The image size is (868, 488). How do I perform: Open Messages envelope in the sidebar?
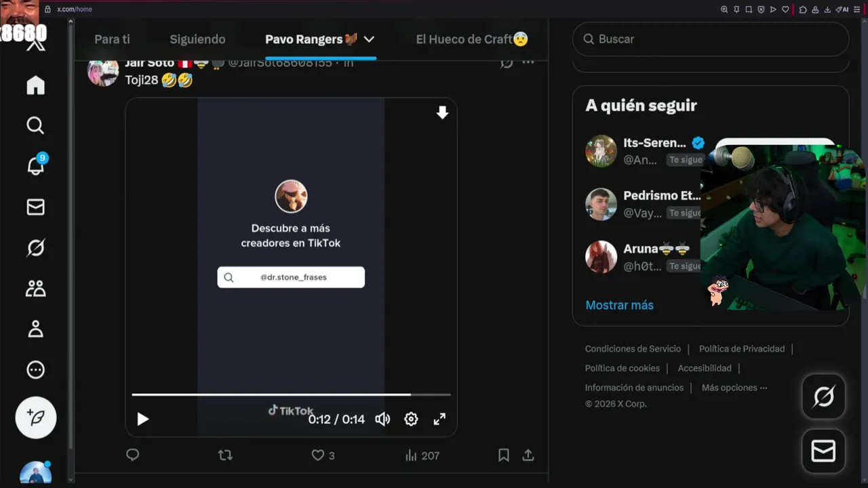tap(35, 207)
